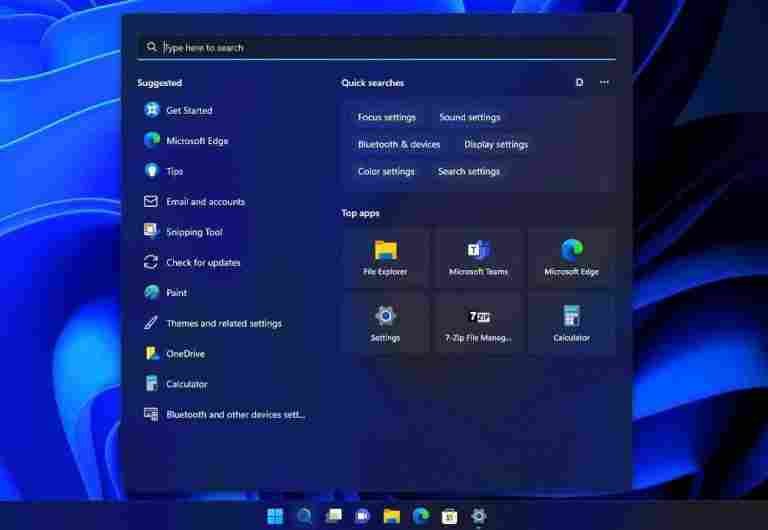This screenshot has width=768, height=530.
Task: Open the Bluetooth and other devices settings icon
Action: pos(151,414)
